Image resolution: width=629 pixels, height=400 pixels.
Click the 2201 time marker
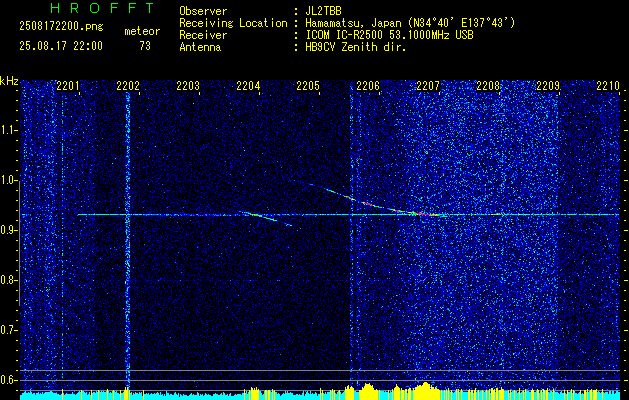pos(68,86)
